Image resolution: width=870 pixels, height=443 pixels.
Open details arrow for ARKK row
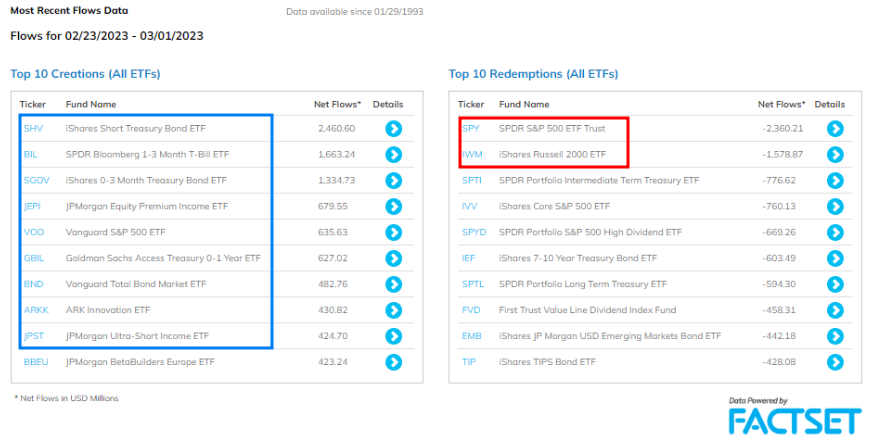tap(393, 310)
